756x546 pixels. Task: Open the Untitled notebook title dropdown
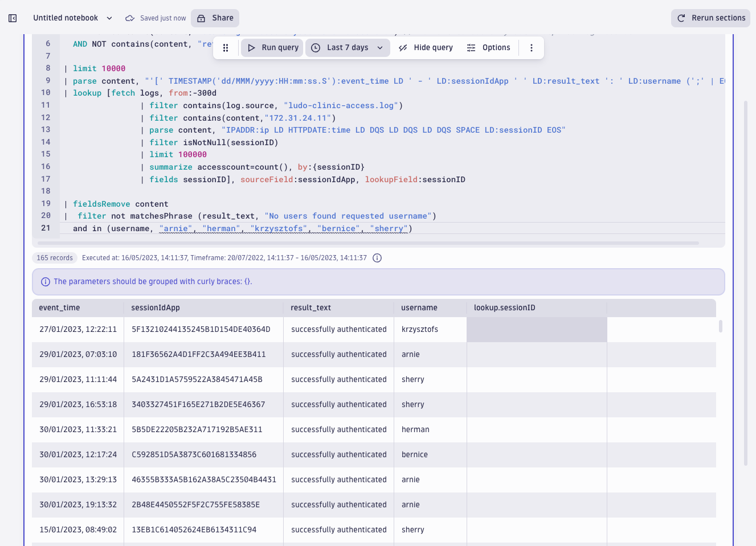point(109,18)
